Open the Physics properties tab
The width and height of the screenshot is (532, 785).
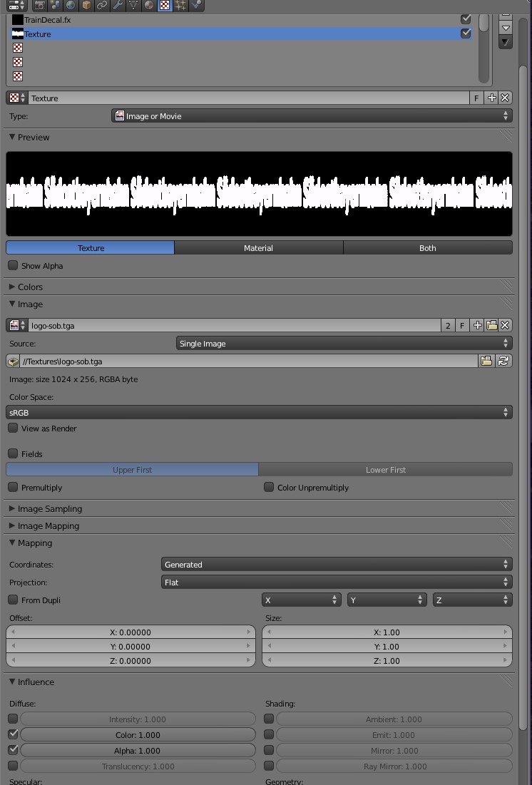[196, 6]
